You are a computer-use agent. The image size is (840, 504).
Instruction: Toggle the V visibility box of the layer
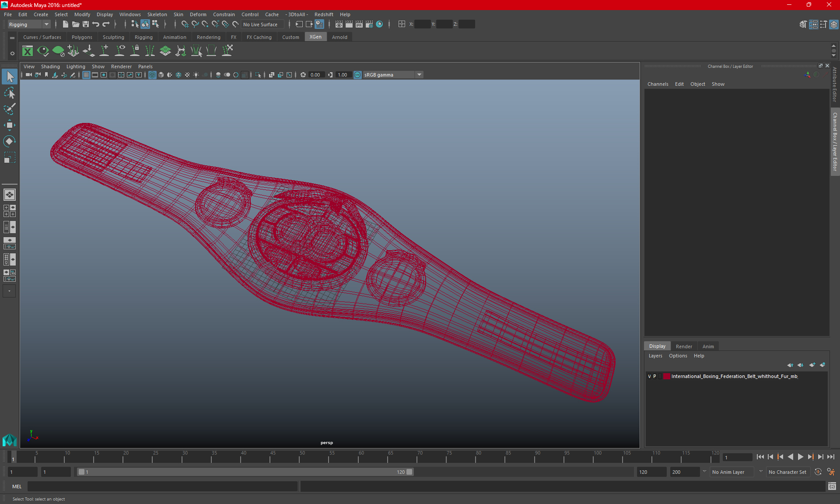tap(649, 376)
